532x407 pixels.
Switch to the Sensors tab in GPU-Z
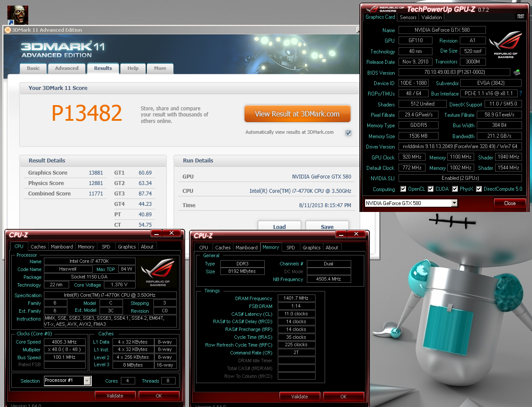tap(408, 17)
